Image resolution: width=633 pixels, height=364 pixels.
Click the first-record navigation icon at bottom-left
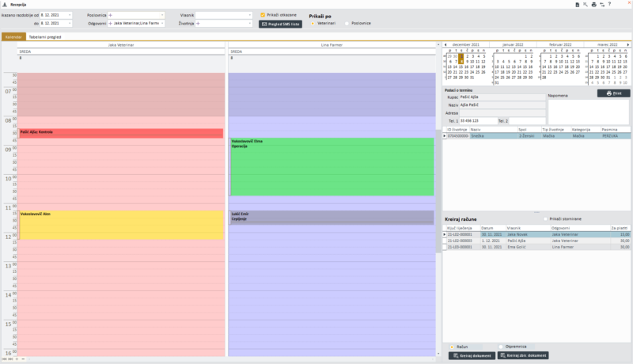tap(4, 358)
